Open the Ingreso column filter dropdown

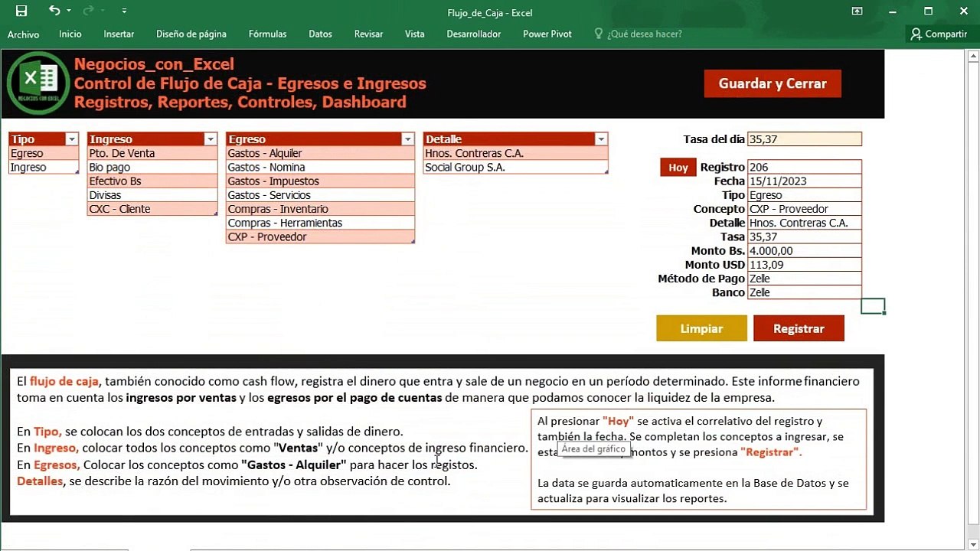tap(211, 139)
